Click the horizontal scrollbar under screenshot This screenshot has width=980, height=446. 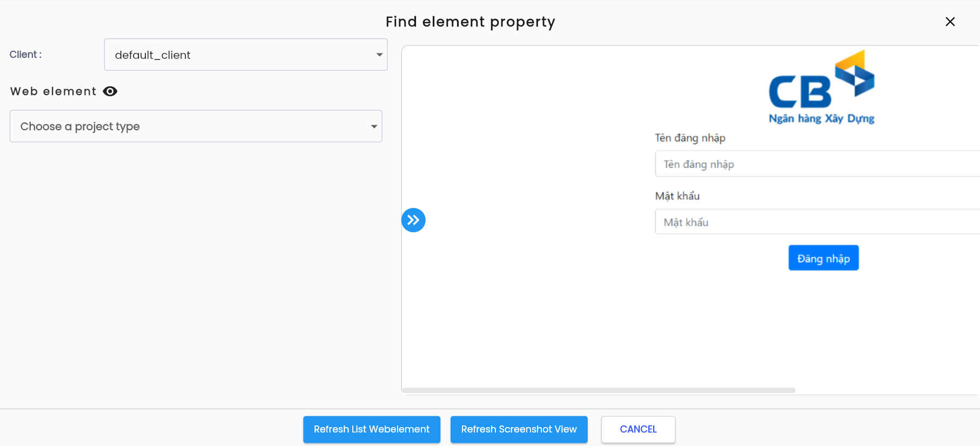[599, 390]
